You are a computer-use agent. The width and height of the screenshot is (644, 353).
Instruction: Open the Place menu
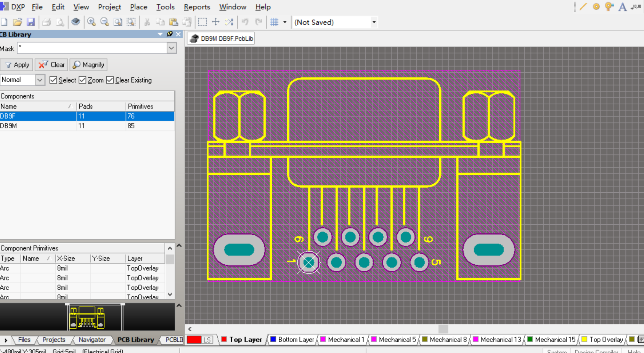click(138, 7)
